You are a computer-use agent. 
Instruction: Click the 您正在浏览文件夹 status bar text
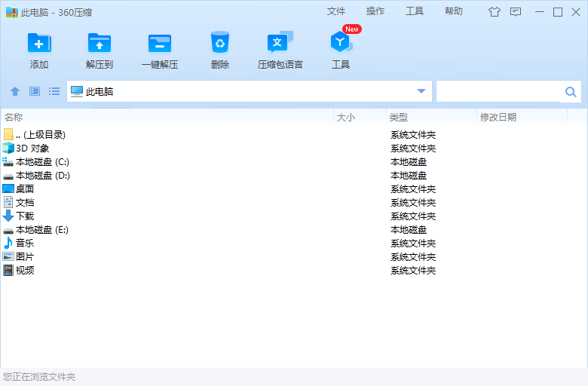(x=39, y=377)
